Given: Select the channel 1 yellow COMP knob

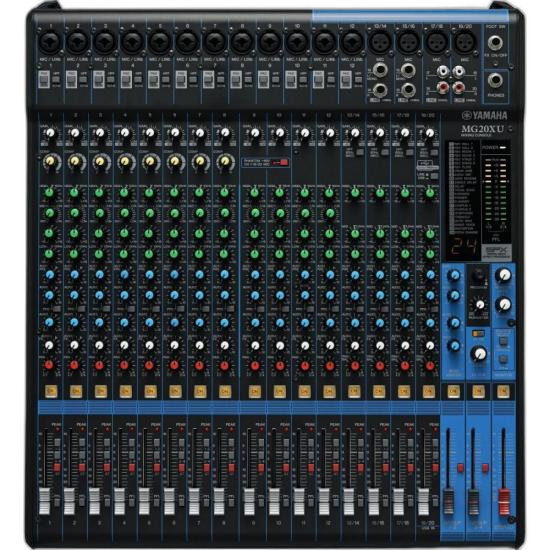Looking at the screenshot, I should tap(51, 162).
